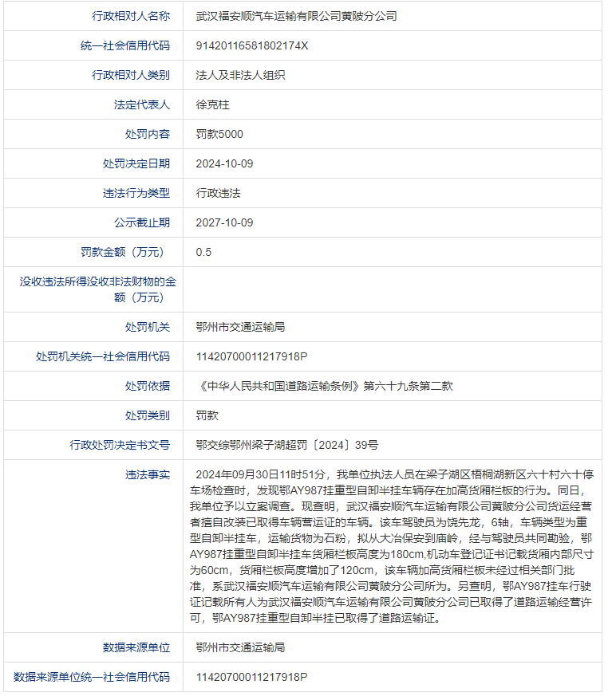608x700 pixels.
Task: Click the label 数据来源单位
Action: (136, 647)
